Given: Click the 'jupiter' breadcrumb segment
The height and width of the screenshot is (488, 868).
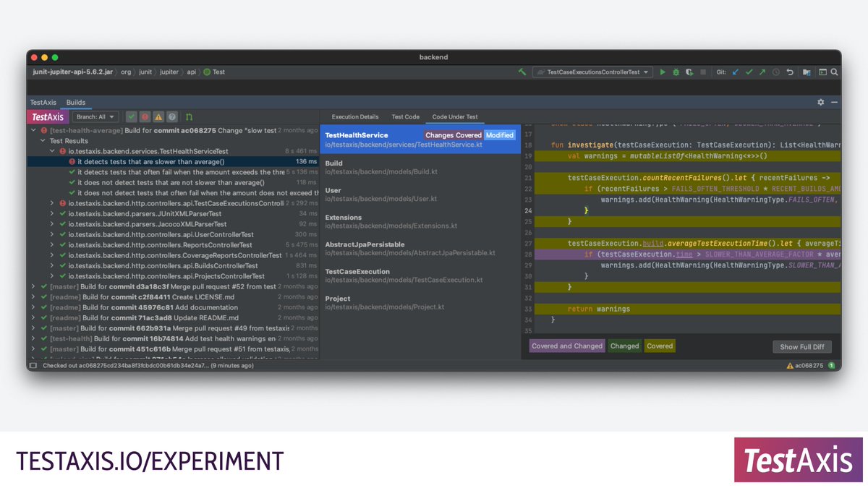Looking at the screenshot, I should pos(169,72).
